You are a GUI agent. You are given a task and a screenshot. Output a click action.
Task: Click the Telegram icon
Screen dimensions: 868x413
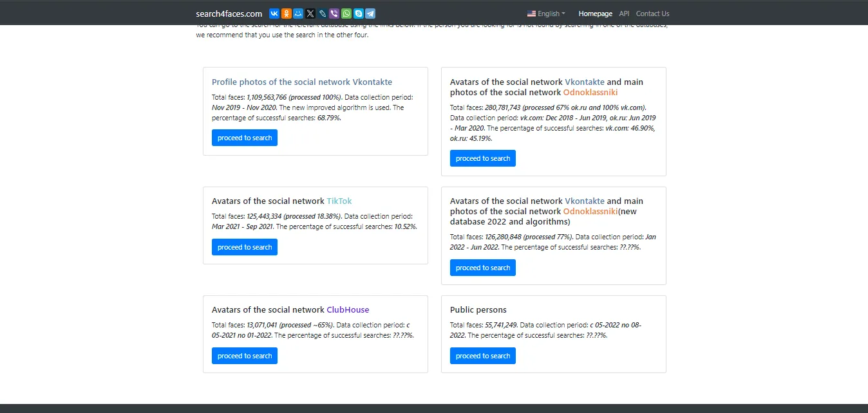(x=370, y=13)
